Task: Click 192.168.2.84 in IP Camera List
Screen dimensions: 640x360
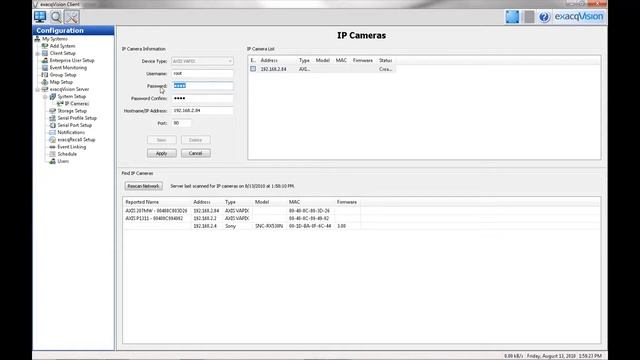Action: [273, 69]
